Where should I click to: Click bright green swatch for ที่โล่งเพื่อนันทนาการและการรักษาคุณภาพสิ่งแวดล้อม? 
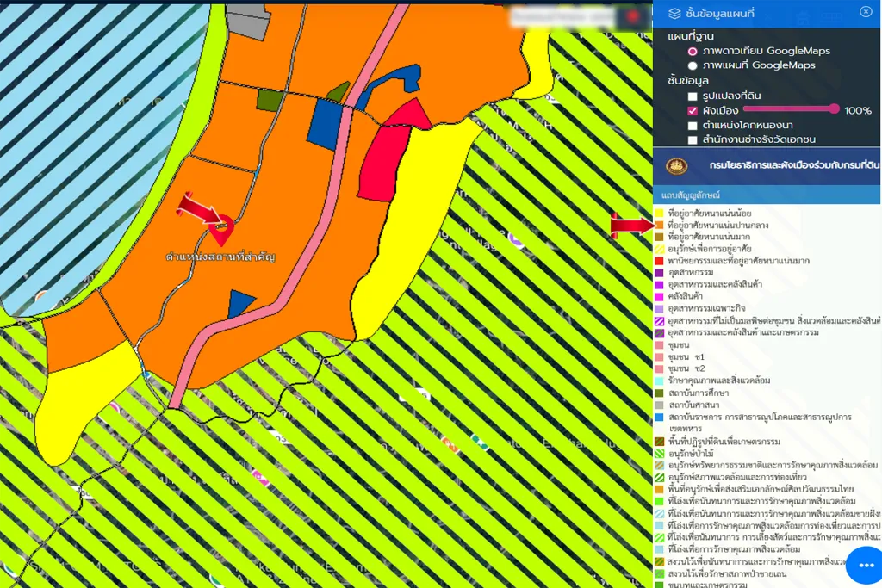click(659, 501)
